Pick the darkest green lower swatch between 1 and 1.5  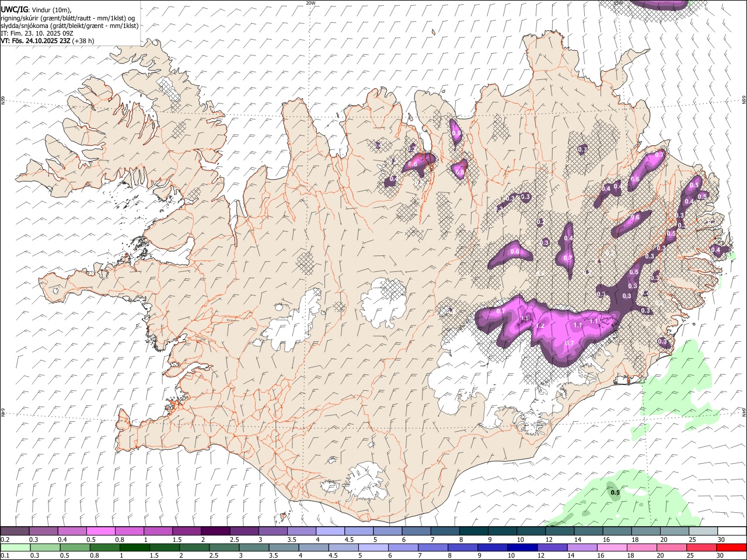[x=135, y=547]
